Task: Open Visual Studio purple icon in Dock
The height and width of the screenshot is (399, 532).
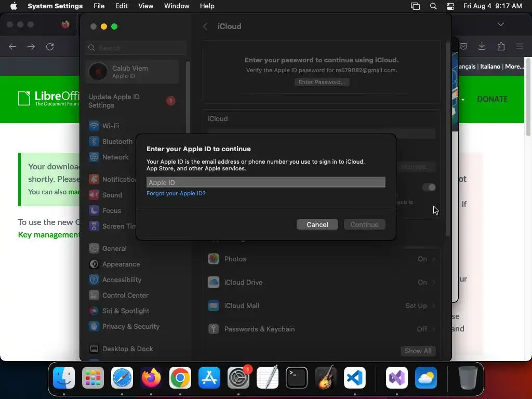Action: [x=396, y=378]
